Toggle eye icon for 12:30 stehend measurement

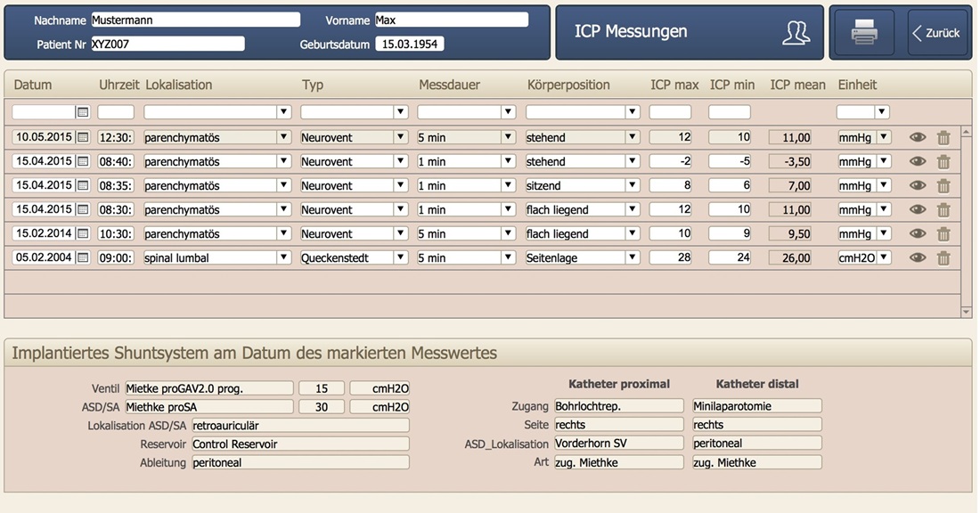tap(918, 137)
